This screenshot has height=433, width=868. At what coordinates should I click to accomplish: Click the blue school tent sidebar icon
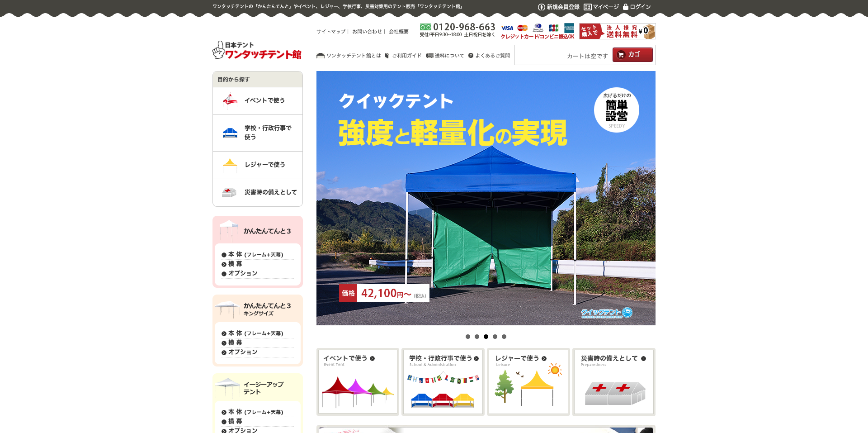230,133
